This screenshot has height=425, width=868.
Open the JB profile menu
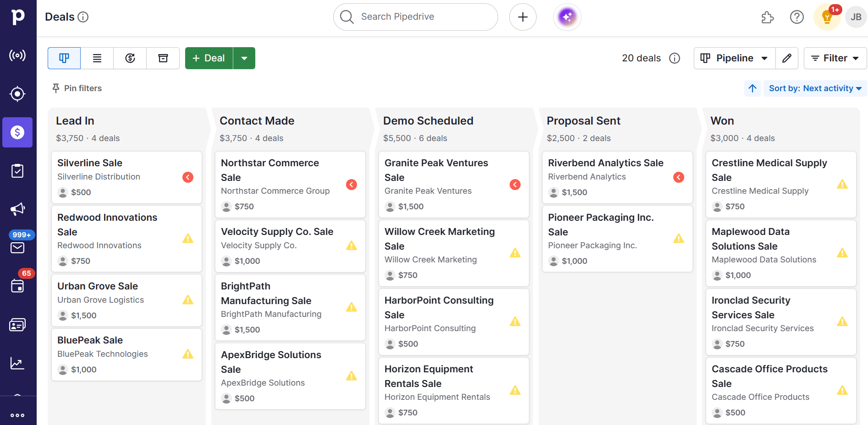(x=855, y=16)
